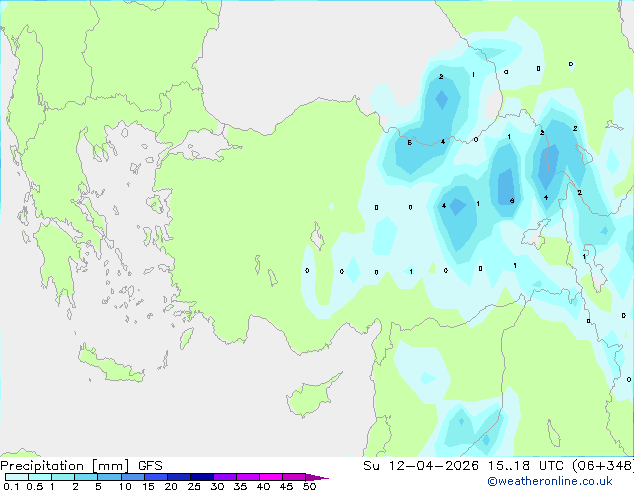Click the '10' legend scale label
This screenshot has height=490, width=634.
(125, 486)
